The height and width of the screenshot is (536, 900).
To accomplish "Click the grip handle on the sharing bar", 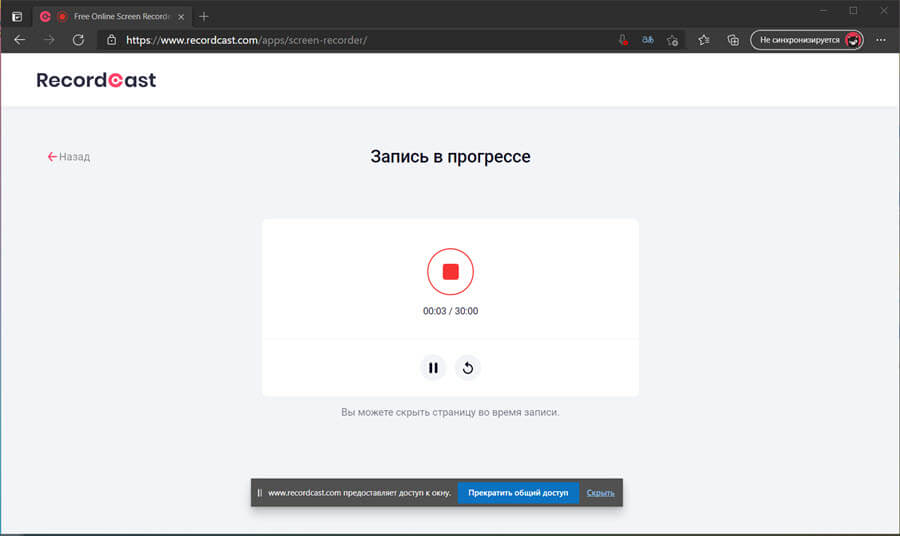I will (x=259, y=493).
